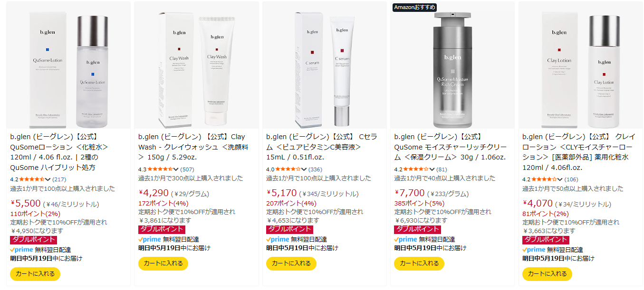Image resolution: width=644 pixels, height=290 pixels.
Task: Click the ¥7,700 price of Rich Cream
Action: (410, 193)
